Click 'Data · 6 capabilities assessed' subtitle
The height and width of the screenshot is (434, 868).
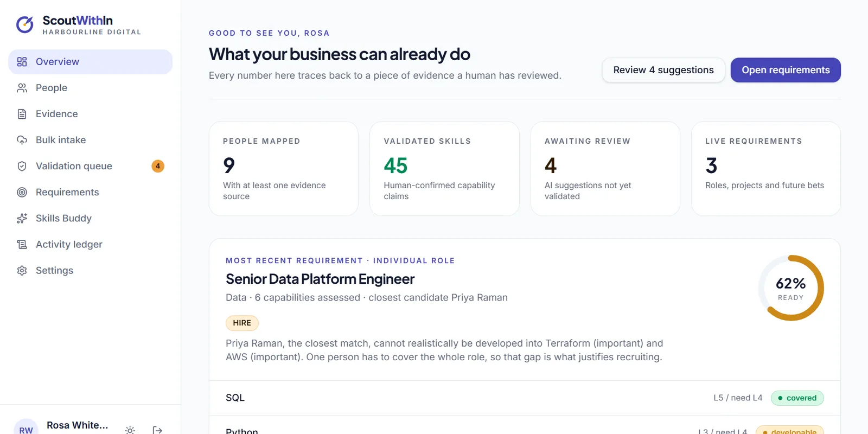293,297
